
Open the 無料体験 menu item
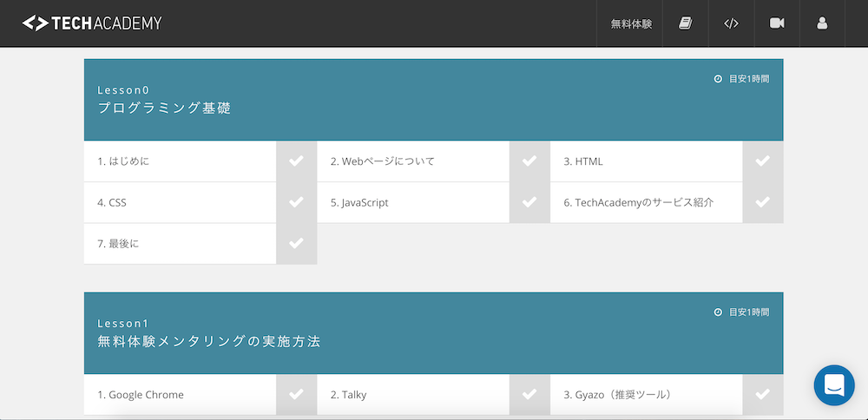[631, 23]
